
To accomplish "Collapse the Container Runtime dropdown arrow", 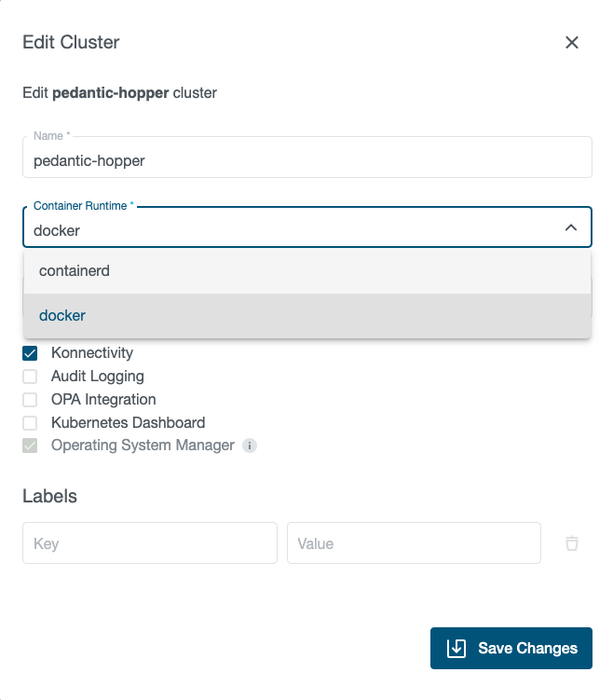I will point(571,228).
